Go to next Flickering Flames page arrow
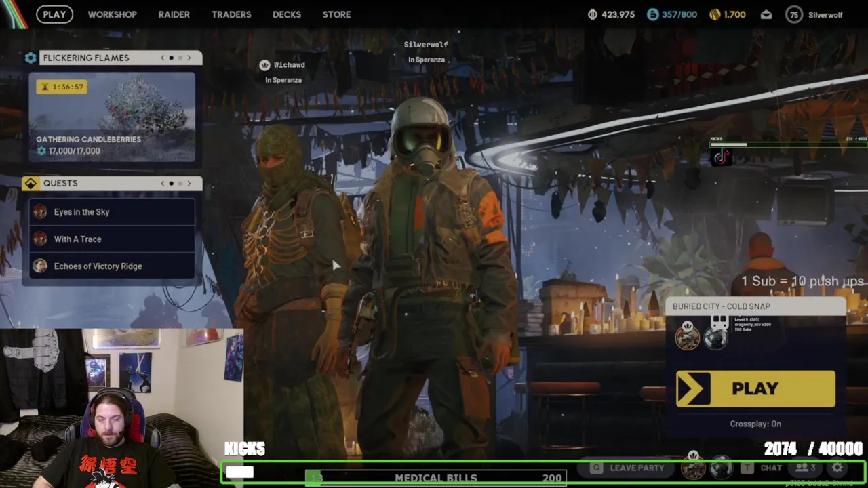The width and height of the screenshot is (868, 488). [189, 58]
